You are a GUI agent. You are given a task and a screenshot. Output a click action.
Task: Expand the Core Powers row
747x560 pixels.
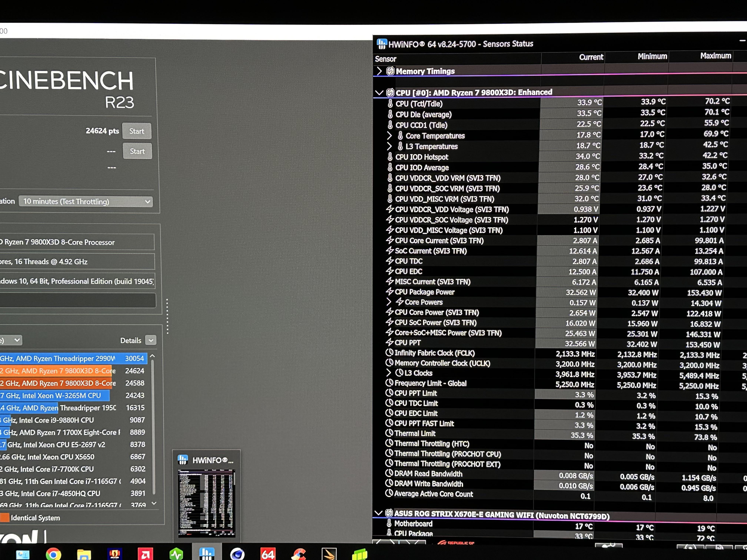point(389,302)
